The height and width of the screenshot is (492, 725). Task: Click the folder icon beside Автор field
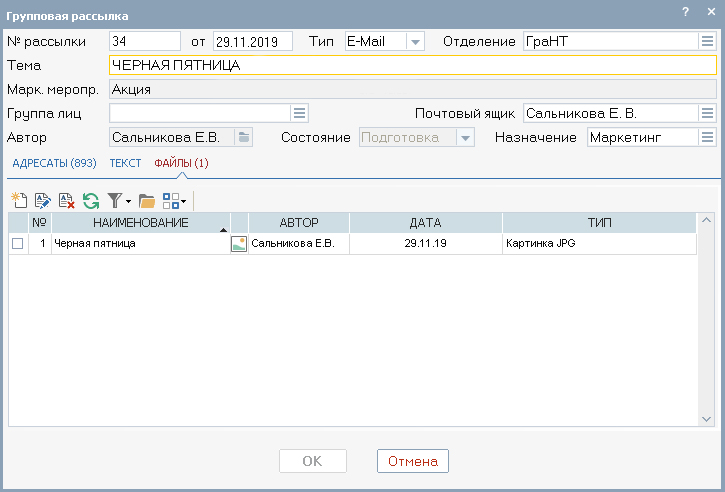(x=244, y=137)
